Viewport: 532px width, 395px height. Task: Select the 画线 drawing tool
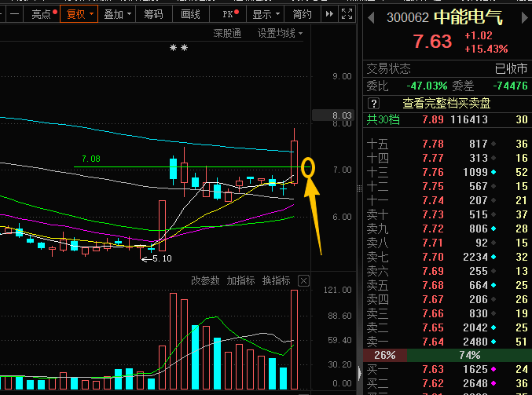pos(190,14)
